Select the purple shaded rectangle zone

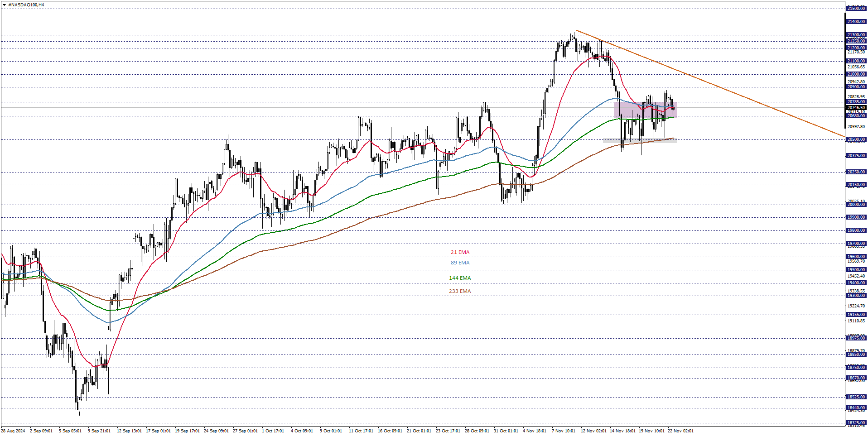[x=645, y=109]
